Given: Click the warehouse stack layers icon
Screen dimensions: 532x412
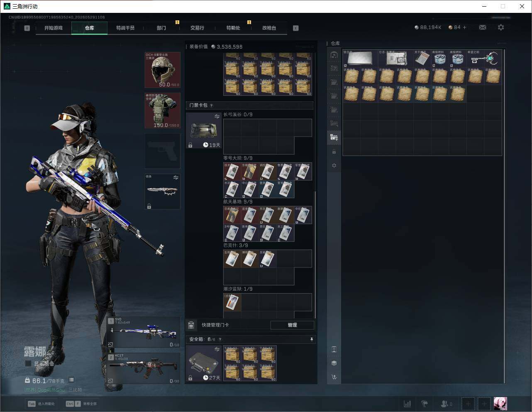Looking at the screenshot, I should tap(334, 363).
